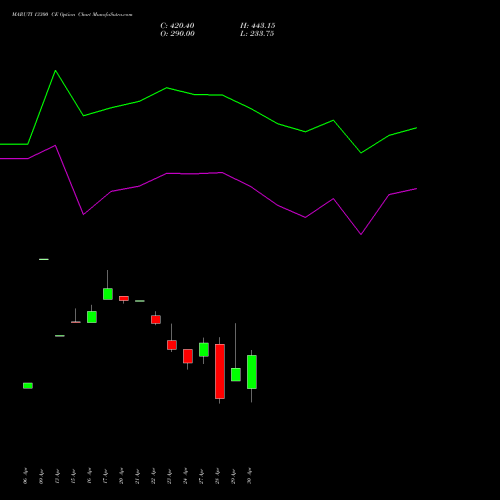Click the MARUTI CE Options chart title

click(72, 14)
